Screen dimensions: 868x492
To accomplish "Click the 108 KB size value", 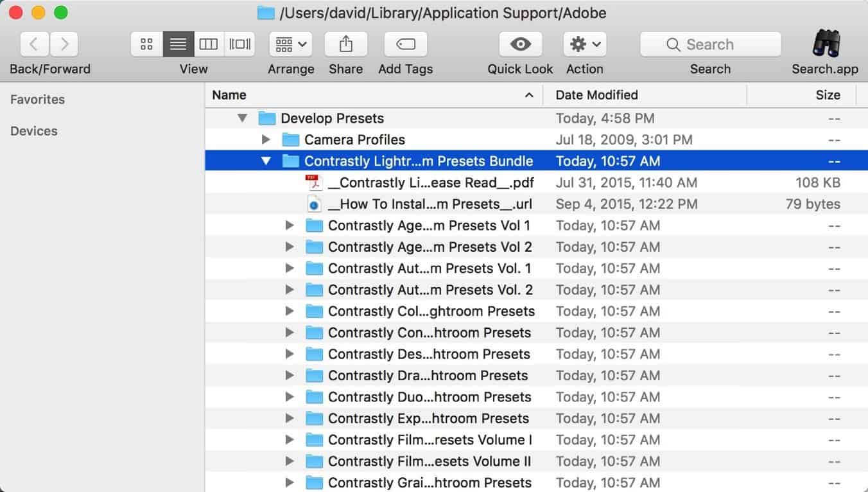I will pyautogui.click(x=817, y=182).
